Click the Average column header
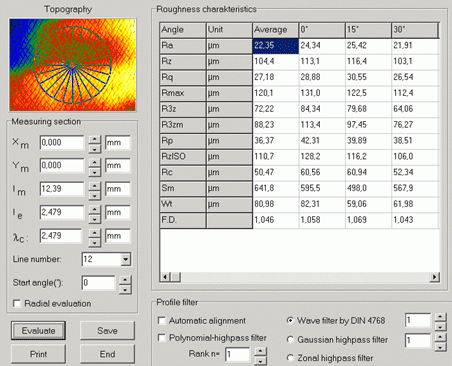Screen dimensions: 452x366 coord(275,30)
